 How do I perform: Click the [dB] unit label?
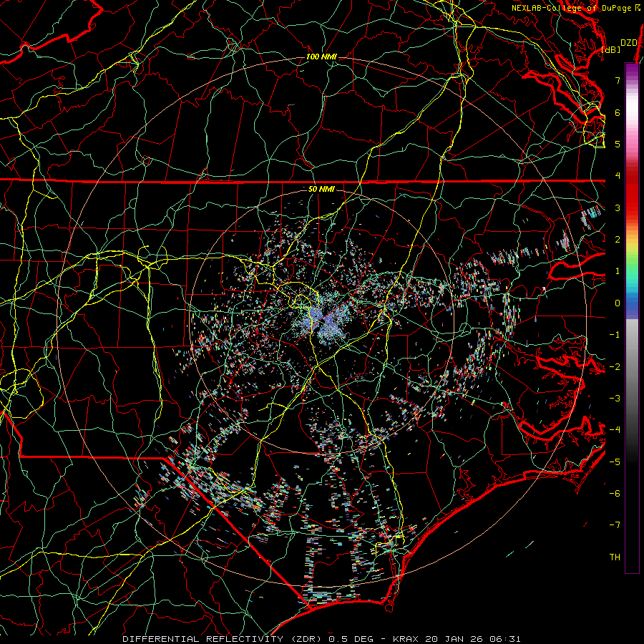[611, 49]
